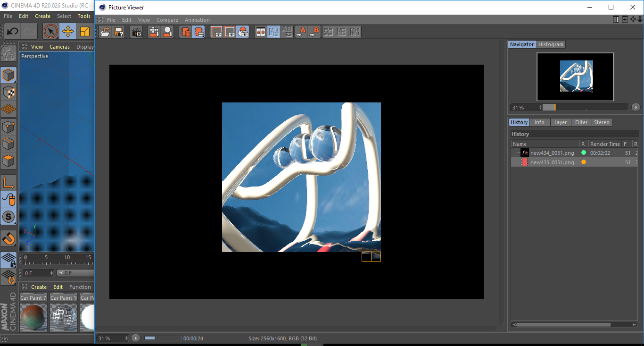Switch to the Stereo tab
This screenshot has height=346, width=644.
point(602,122)
